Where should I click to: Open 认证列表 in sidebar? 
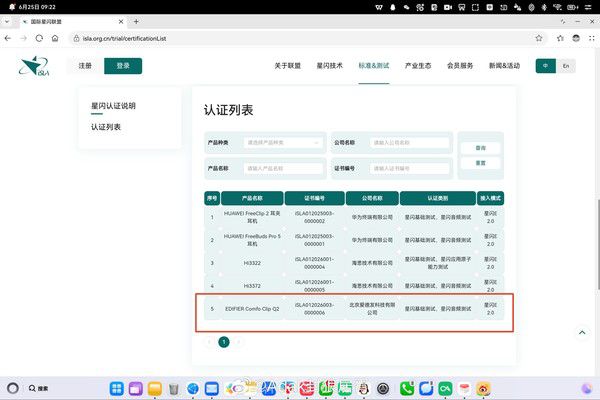[x=106, y=127]
